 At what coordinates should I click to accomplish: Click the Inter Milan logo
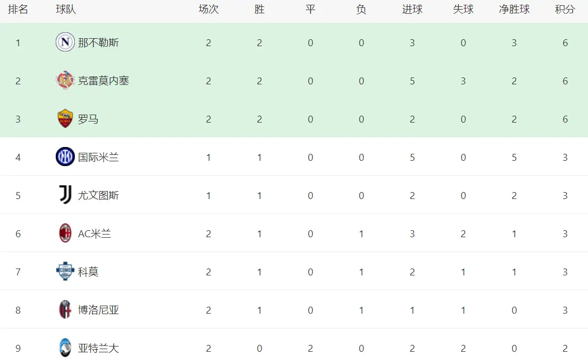tap(65, 157)
